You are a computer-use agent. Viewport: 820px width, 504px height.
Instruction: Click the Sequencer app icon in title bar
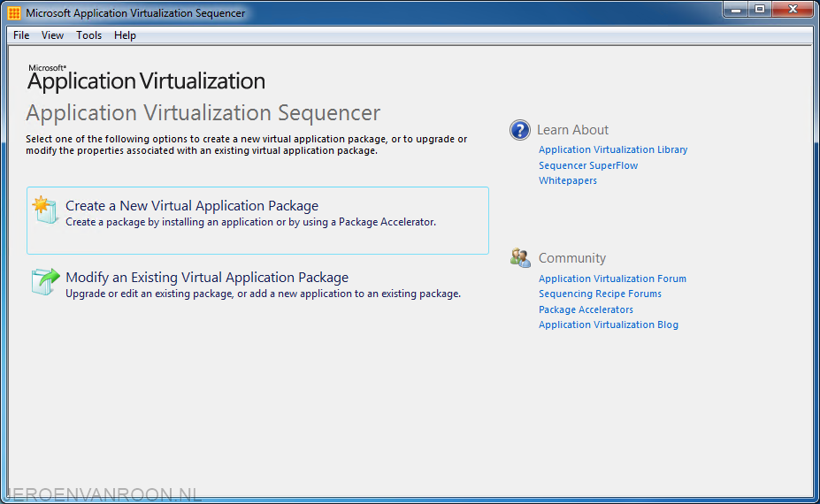pyautogui.click(x=14, y=12)
